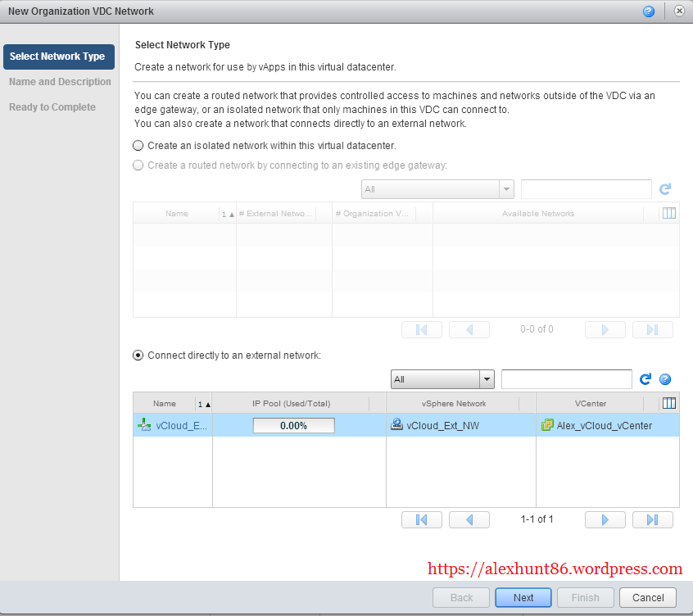The width and height of the screenshot is (693, 616).
Task: Open column chooser for external networks table
Action: (x=668, y=403)
